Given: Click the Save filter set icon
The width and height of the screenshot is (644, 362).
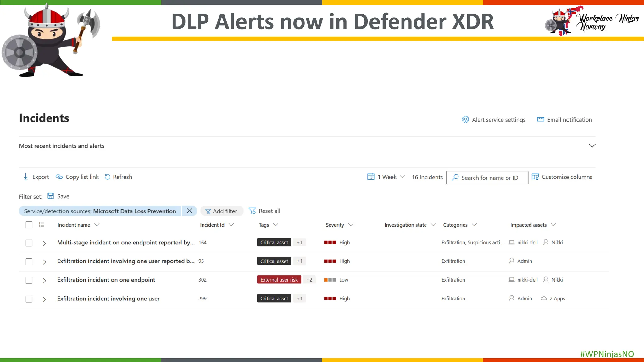Looking at the screenshot, I should tap(51, 196).
